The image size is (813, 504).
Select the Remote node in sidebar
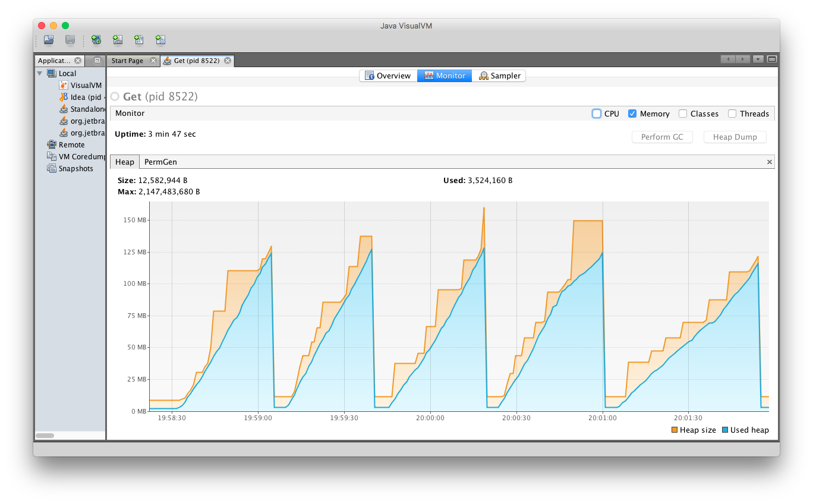[71, 145]
